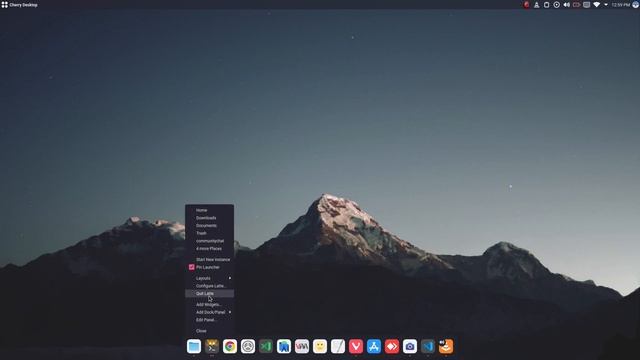Open the blue App Store-style dock icon
Screen dimensions: 640x360
point(374,346)
